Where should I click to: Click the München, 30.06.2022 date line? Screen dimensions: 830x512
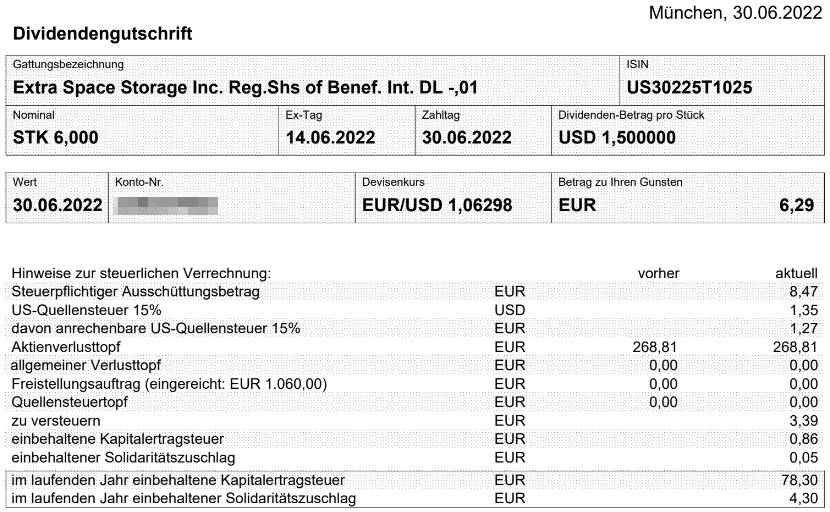click(x=735, y=13)
